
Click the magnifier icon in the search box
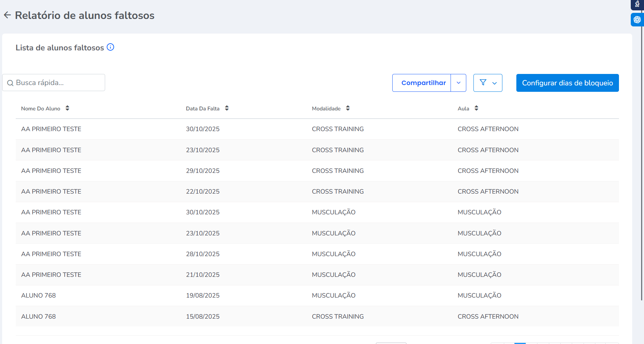pos(10,83)
